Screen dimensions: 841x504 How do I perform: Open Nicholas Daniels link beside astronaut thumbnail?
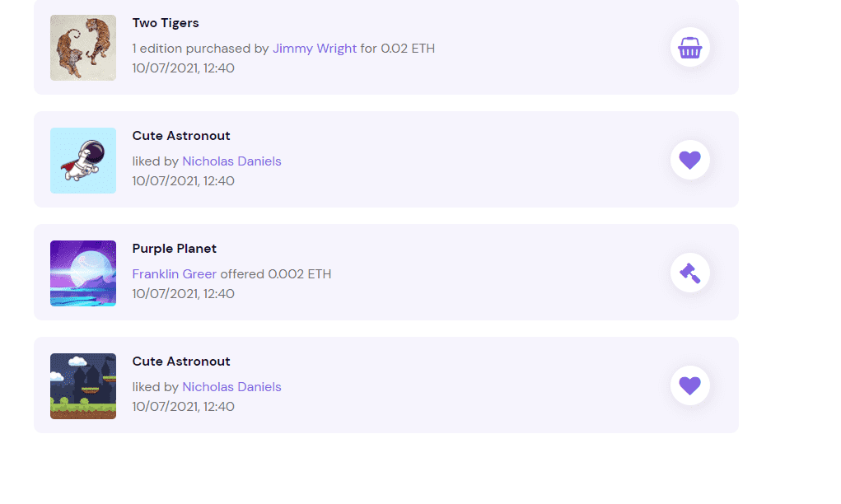point(231,161)
